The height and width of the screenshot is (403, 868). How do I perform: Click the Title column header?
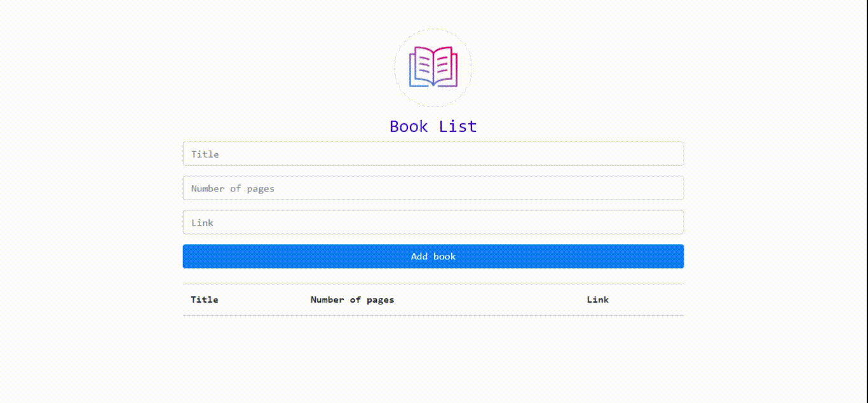pos(205,299)
